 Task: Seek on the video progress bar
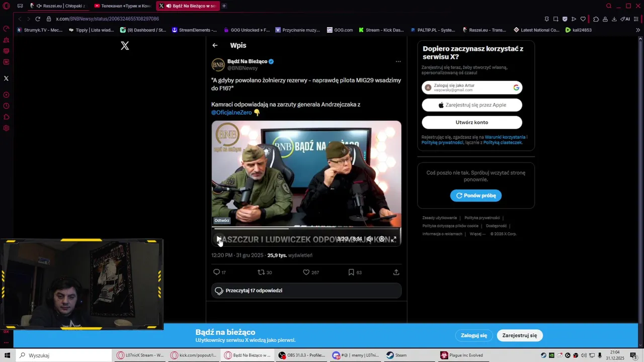click(306, 229)
